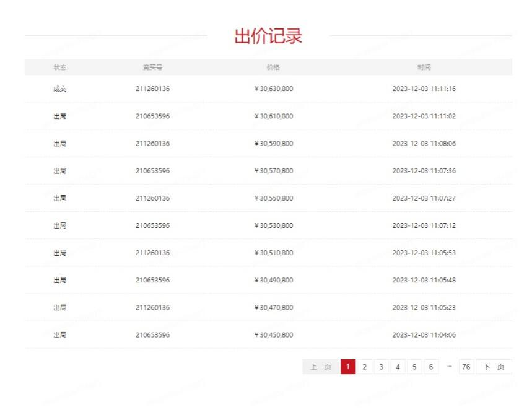This screenshot has width=532, height=415.
Task: Go to page 2 of bid records
Action: click(x=364, y=367)
